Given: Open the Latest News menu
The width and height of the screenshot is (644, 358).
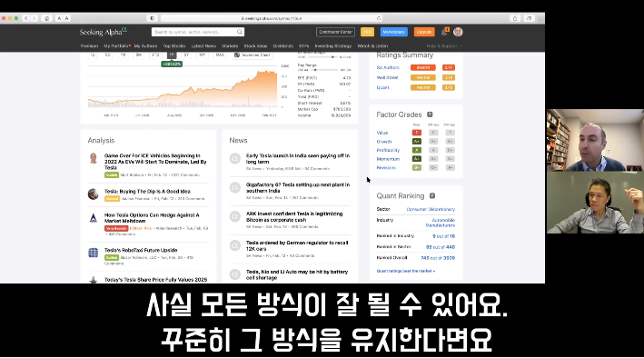Looking at the screenshot, I should pos(203,46).
